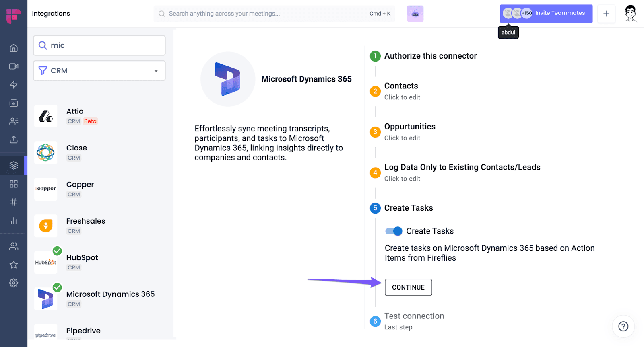The width and height of the screenshot is (644, 347).
Task: Open the Team members icon
Action: [14, 246]
